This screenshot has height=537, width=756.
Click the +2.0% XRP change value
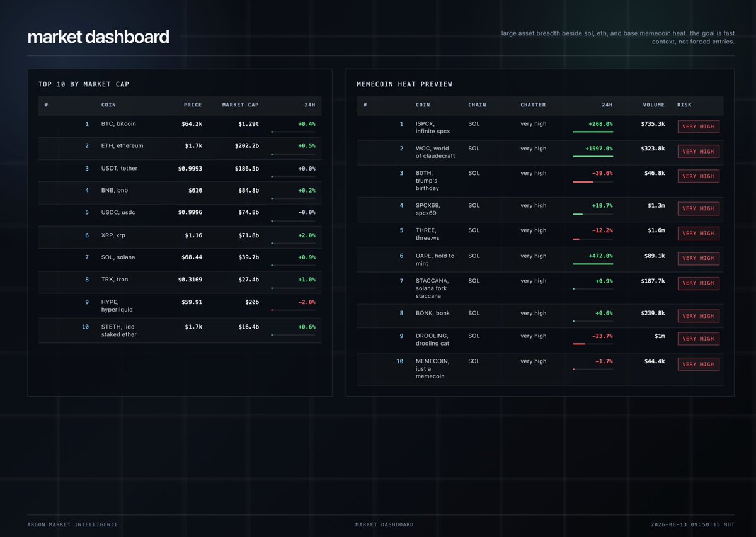click(x=307, y=235)
